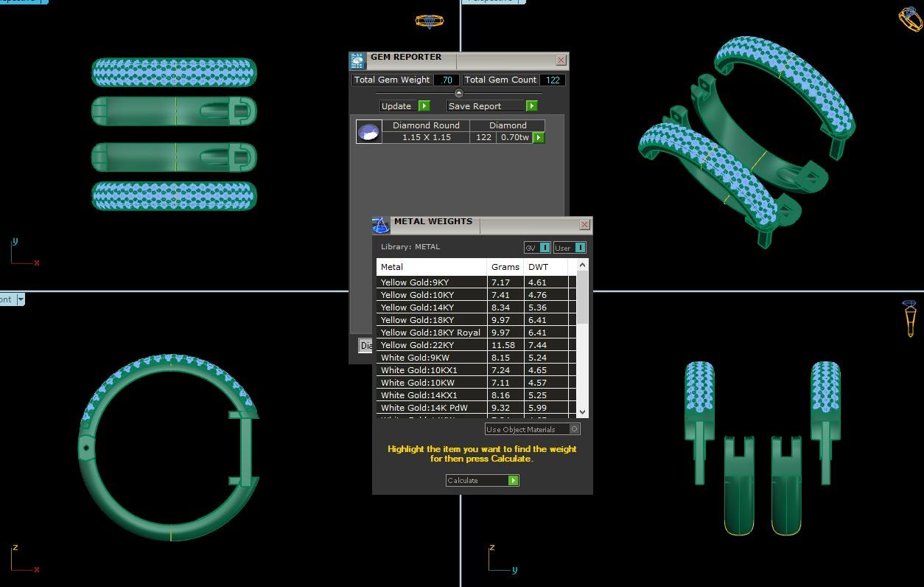The height and width of the screenshot is (587, 924).
Task: Select Yellow Gold:18KY row
Action: point(417,320)
